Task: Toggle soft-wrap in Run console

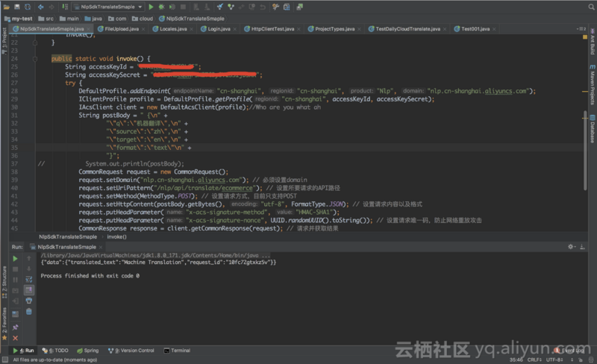Action: 29,280
